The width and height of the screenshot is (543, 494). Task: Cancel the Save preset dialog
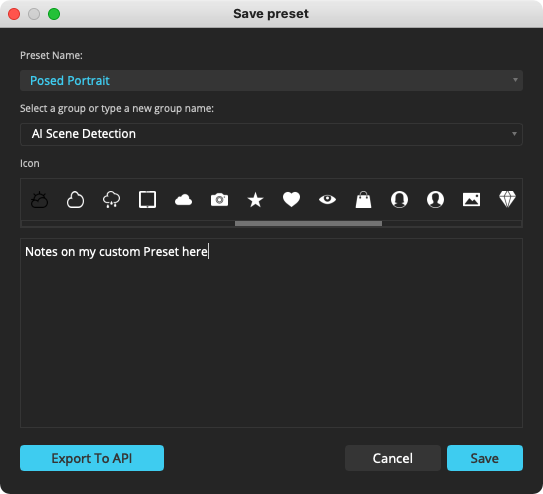point(393,458)
